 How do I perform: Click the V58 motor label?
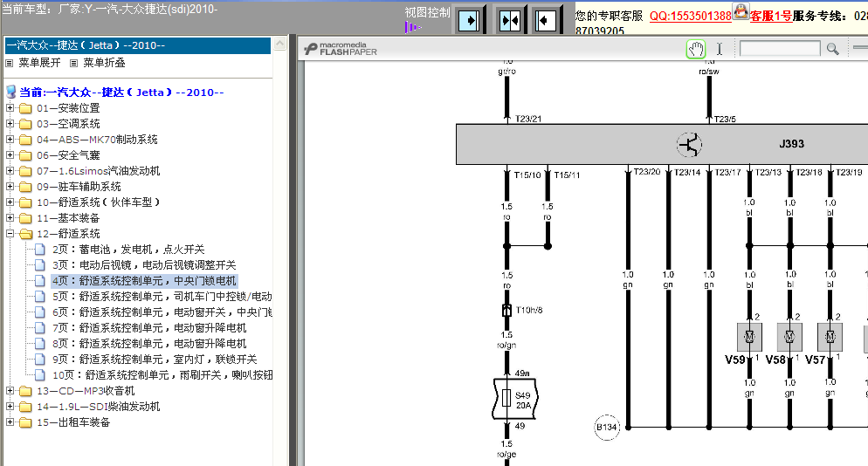775,360
